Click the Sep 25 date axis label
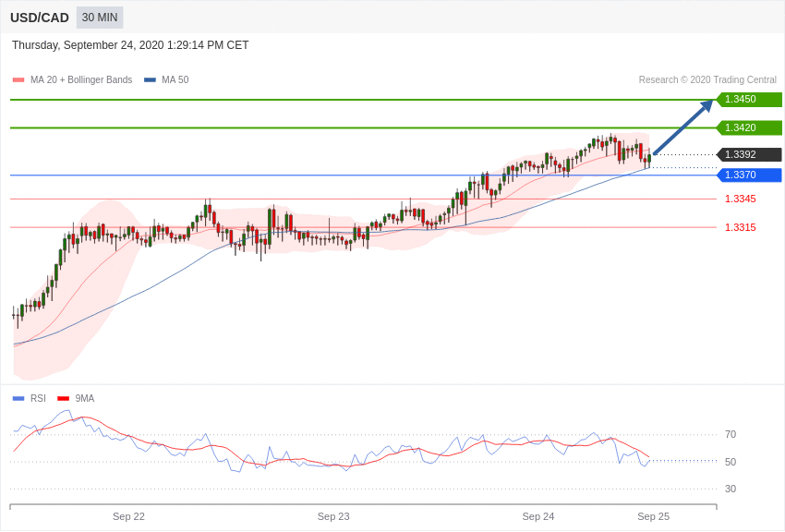Viewport: 785px width, 532px height. click(x=653, y=516)
